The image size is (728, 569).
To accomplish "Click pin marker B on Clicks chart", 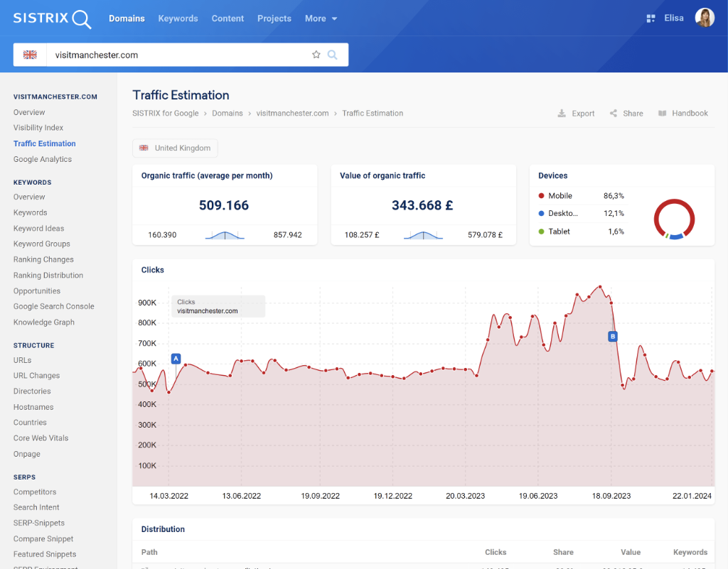I will coord(612,336).
